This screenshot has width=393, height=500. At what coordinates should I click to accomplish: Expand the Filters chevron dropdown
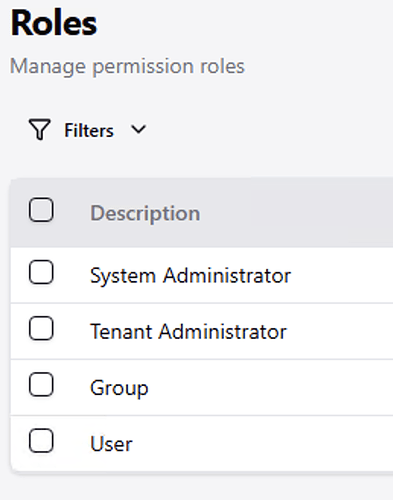[138, 129]
